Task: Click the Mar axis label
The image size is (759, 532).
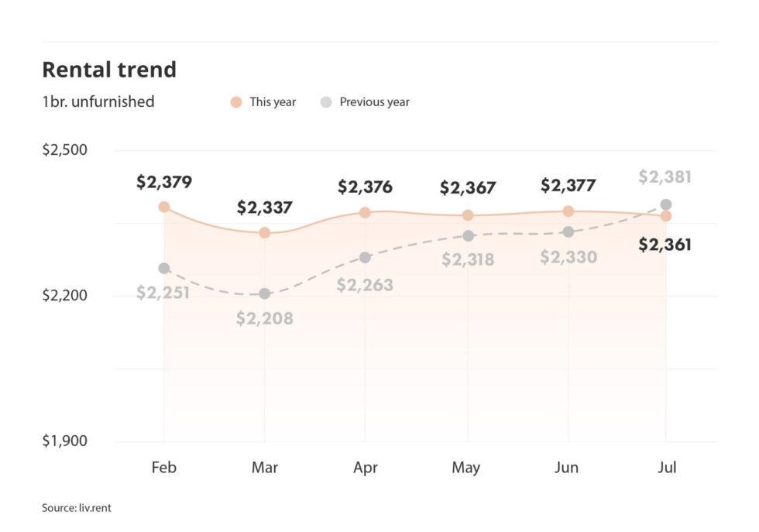Action: (x=264, y=467)
